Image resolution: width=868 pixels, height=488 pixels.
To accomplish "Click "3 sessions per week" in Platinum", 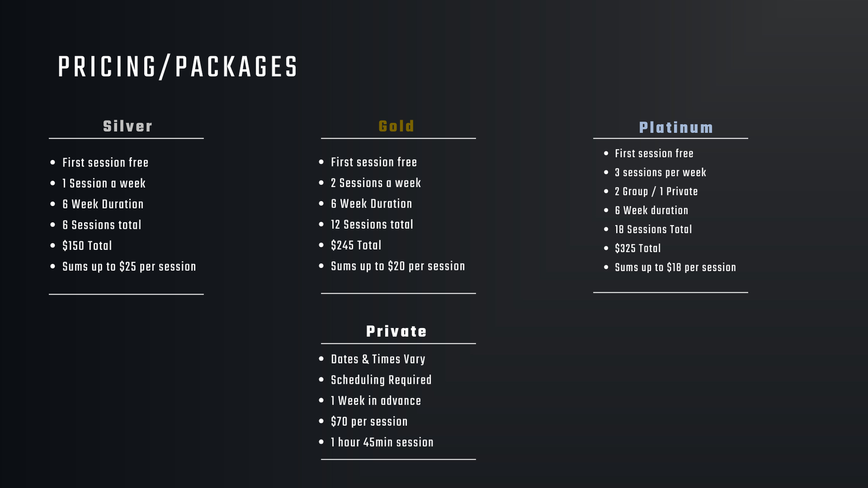I will 660,172.
